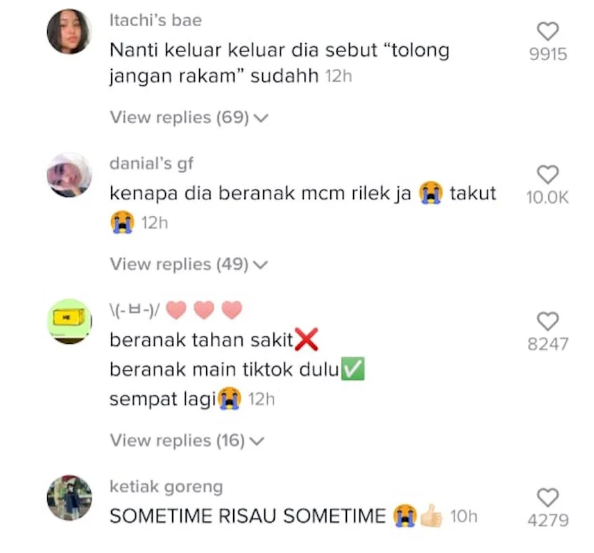Open username ketiak goreng

coord(166,487)
